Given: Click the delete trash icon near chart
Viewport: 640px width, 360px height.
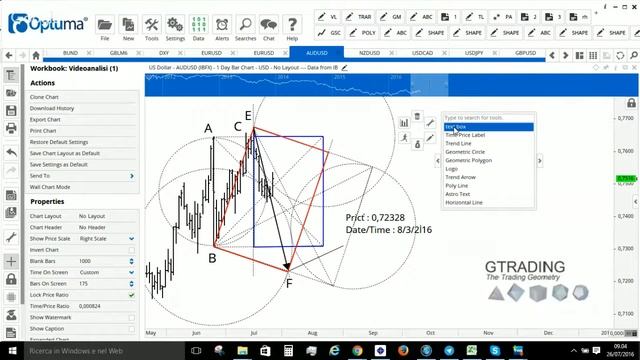Looking at the screenshot, I should (x=417, y=116).
